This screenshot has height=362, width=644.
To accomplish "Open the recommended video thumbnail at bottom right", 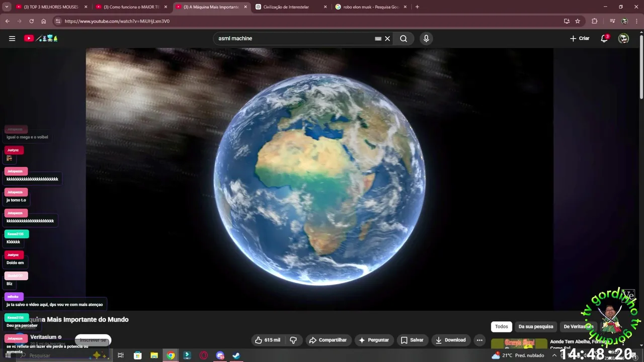I will (519, 344).
